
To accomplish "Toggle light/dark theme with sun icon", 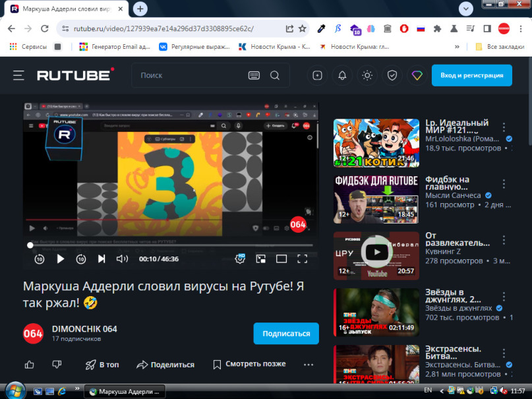I will [367, 76].
